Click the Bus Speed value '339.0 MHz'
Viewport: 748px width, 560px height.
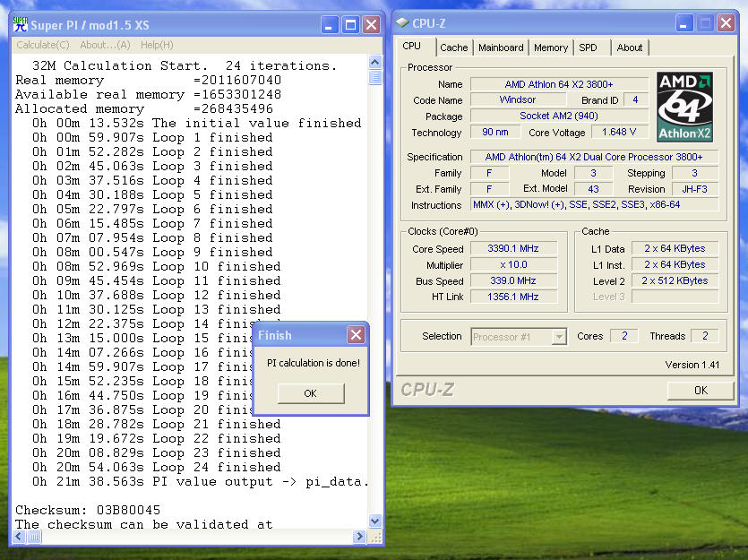tap(513, 281)
